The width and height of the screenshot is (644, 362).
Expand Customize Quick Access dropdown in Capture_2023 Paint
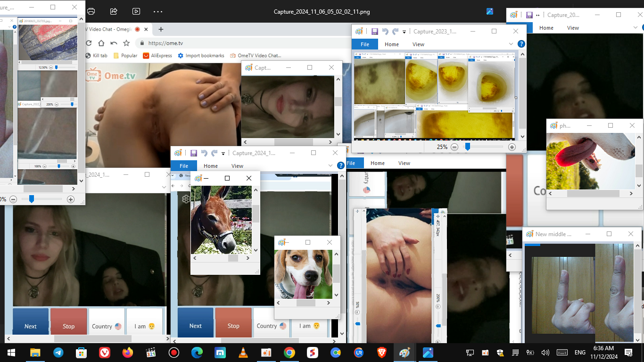[404, 32]
